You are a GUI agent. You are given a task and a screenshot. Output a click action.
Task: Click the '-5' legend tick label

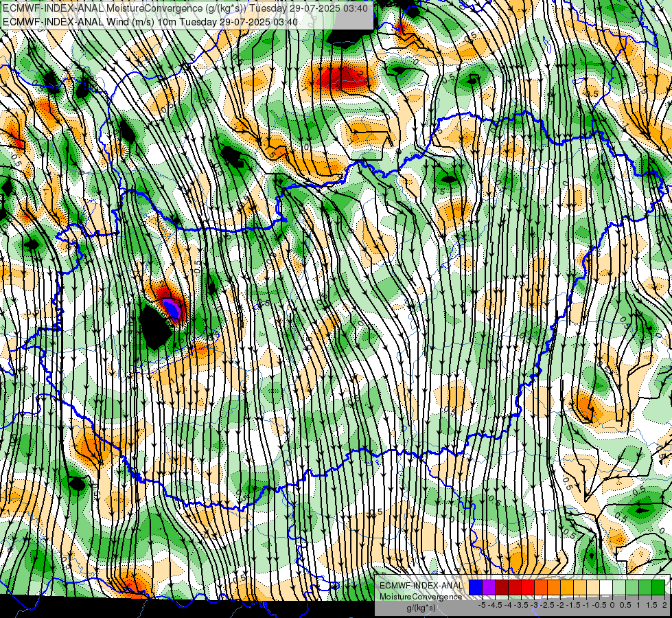tap(482, 605)
